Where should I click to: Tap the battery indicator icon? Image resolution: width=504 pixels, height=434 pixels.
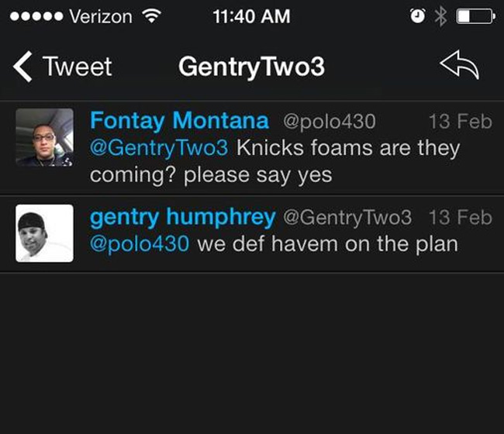tap(474, 16)
